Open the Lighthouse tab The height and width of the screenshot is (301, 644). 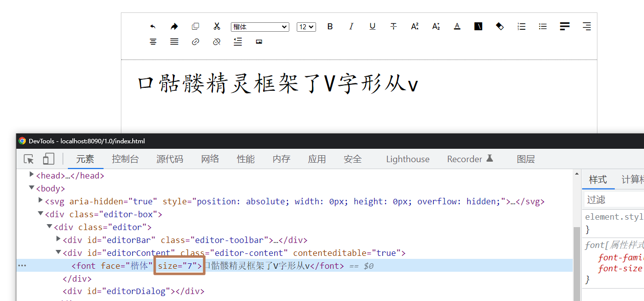click(x=408, y=159)
